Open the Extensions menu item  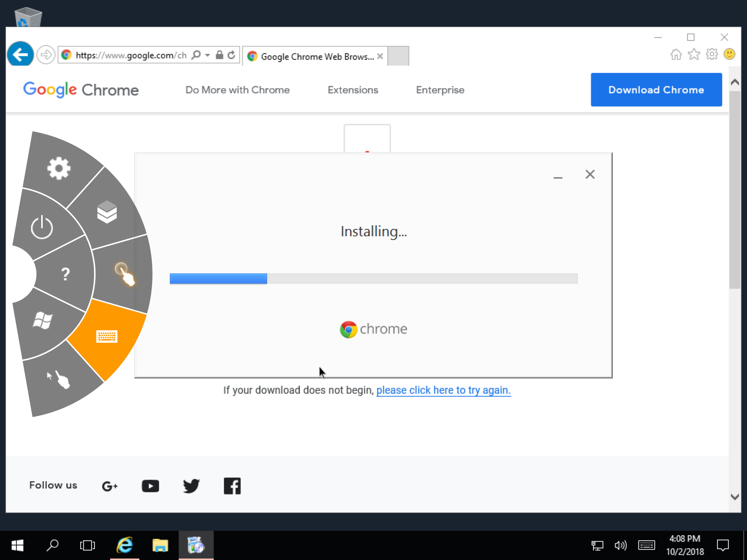click(x=353, y=90)
